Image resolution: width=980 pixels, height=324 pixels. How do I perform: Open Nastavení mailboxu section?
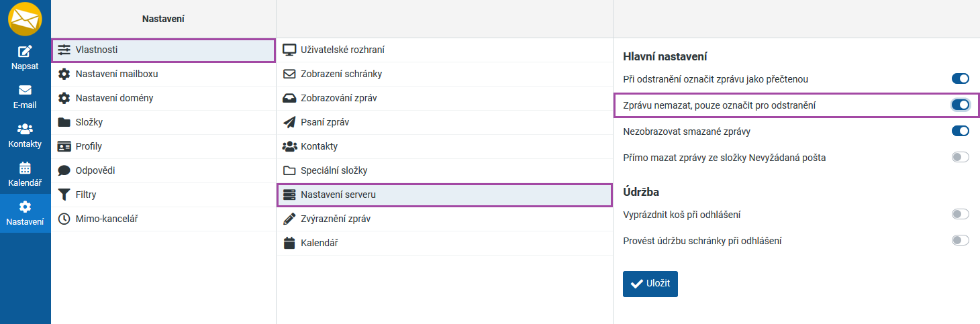116,74
